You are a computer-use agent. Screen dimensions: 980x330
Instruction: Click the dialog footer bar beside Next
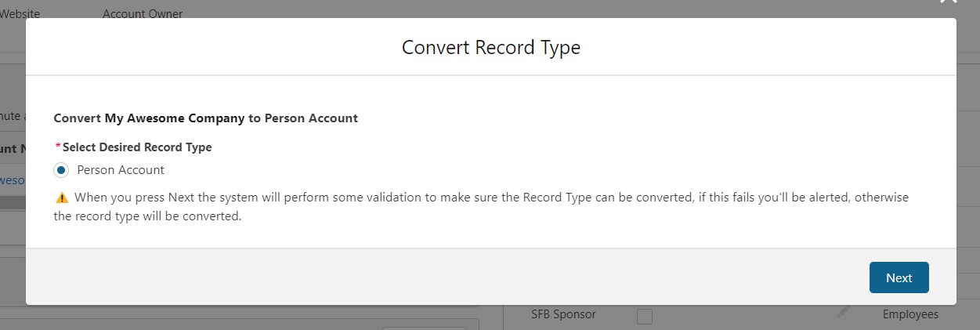pyautogui.click(x=447, y=277)
